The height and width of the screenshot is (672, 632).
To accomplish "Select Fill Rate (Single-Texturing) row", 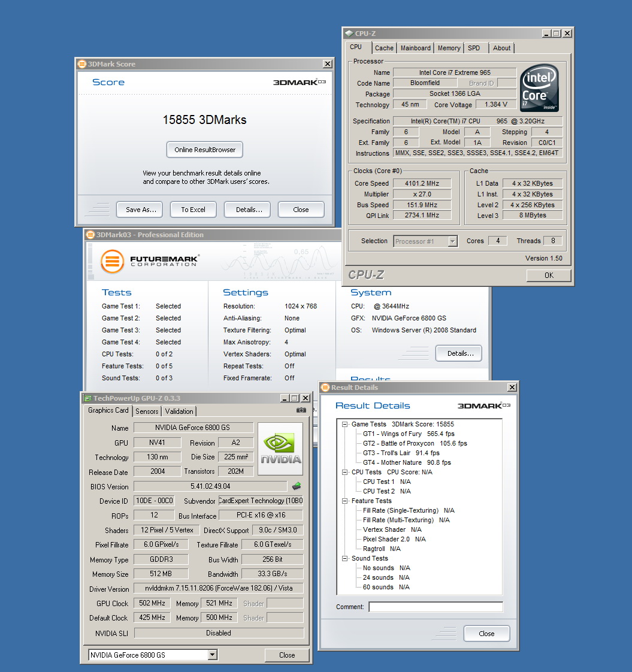I will (x=409, y=510).
